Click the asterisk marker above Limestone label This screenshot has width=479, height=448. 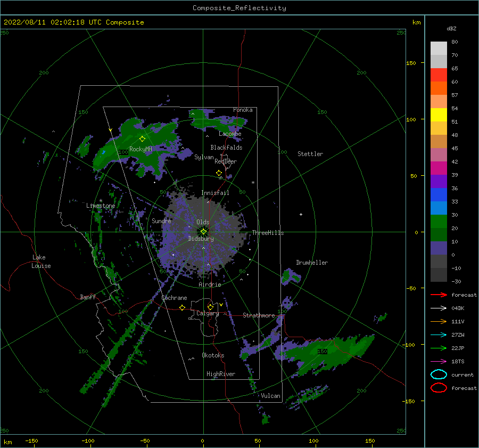[101, 201]
